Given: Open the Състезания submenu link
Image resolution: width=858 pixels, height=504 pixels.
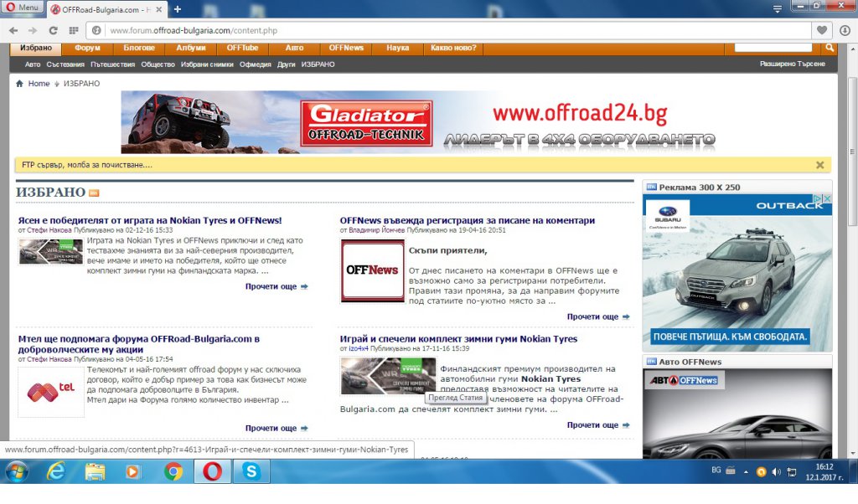Looking at the screenshot, I should (65, 64).
